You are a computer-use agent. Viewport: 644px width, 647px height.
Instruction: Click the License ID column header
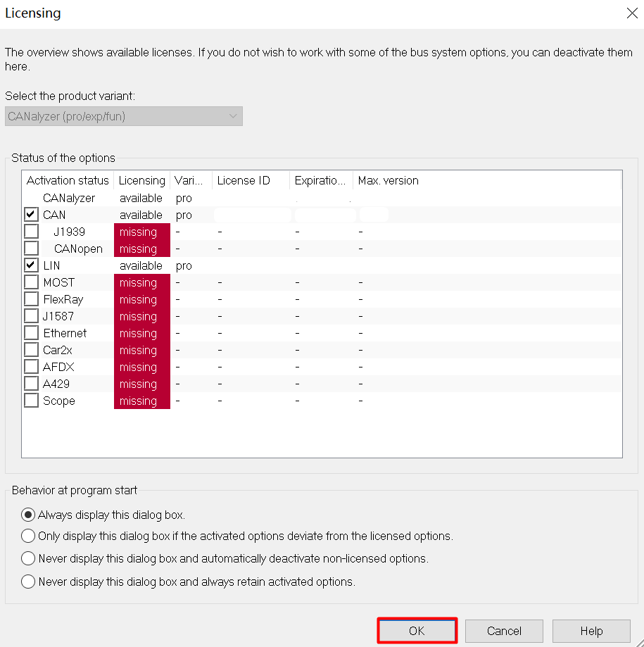[x=251, y=180]
